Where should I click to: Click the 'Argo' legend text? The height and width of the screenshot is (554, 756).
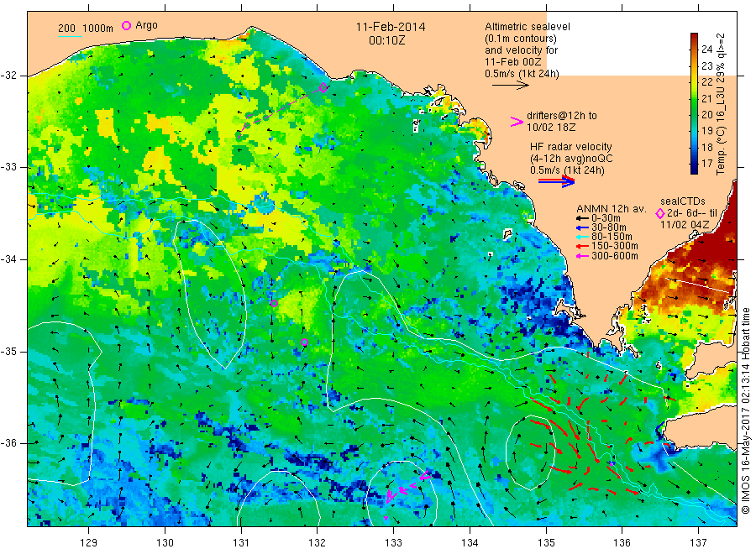pos(146,25)
